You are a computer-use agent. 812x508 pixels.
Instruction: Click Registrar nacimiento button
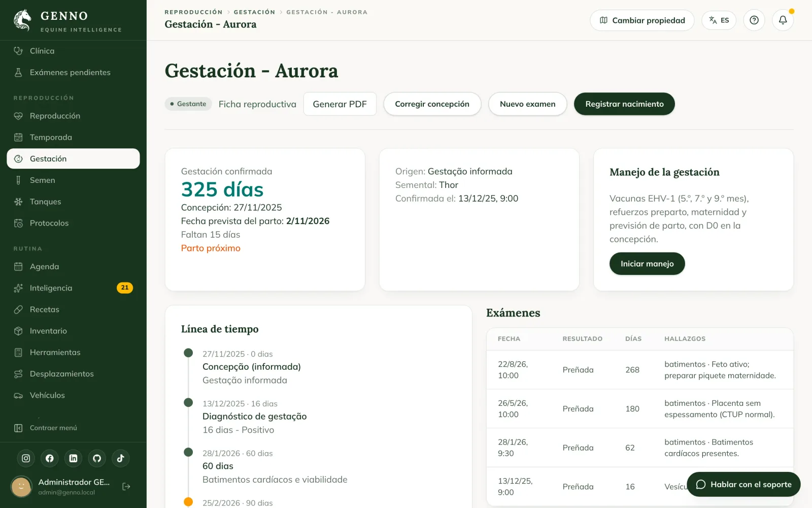[x=624, y=104]
